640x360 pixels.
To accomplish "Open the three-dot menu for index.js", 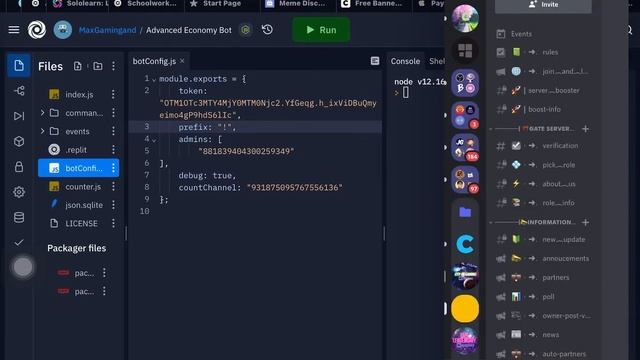I will (x=113, y=94).
